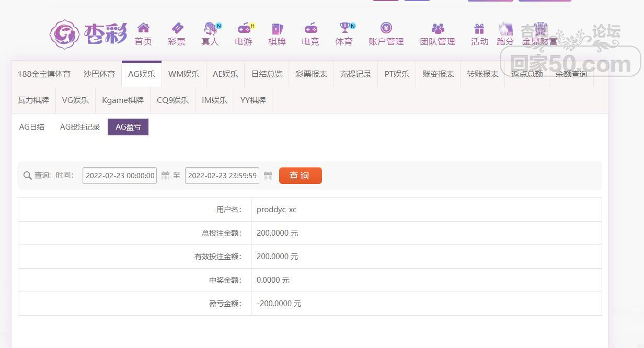Click the end time input field
644x348 pixels.
point(222,176)
